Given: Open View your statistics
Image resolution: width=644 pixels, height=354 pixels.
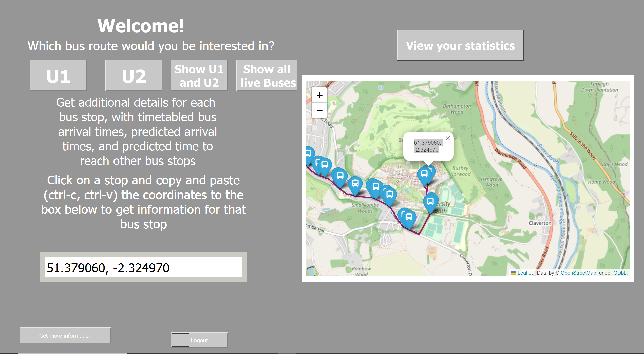Looking at the screenshot, I should point(460,45).
